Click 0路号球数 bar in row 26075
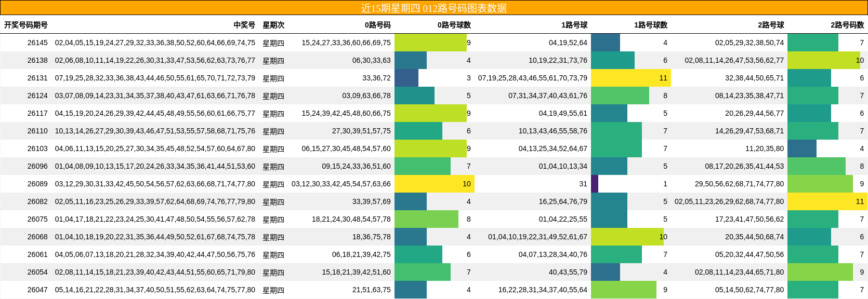868x299 pixels. coord(426,219)
